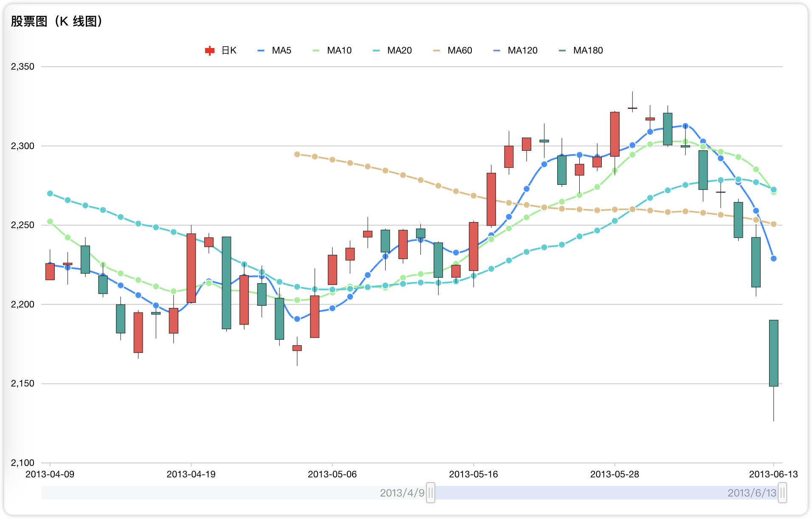Enable the MA180 legend series
The height and width of the screenshot is (519, 812).
pyautogui.click(x=581, y=51)
